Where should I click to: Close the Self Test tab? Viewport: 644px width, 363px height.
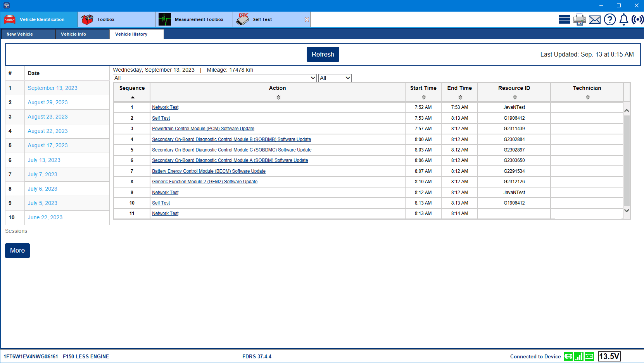307,20
